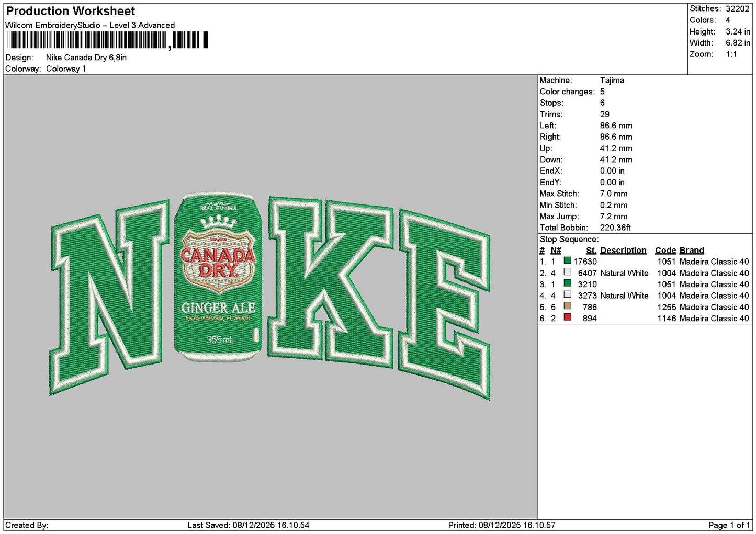Image resolution: width=756 pixels, height=534 pixels.
Task: Click the Min Stitch value 0.2 mm
Action: pos(614,205)
